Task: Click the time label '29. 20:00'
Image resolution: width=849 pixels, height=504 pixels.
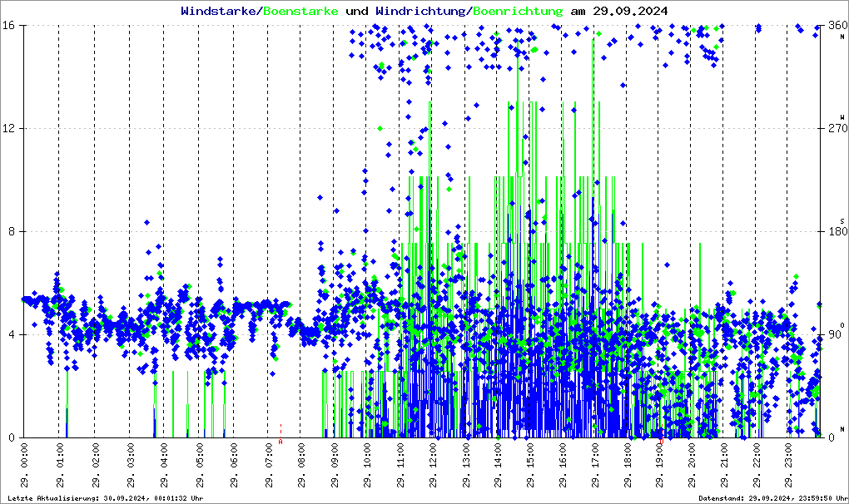Action: [692, 465]
